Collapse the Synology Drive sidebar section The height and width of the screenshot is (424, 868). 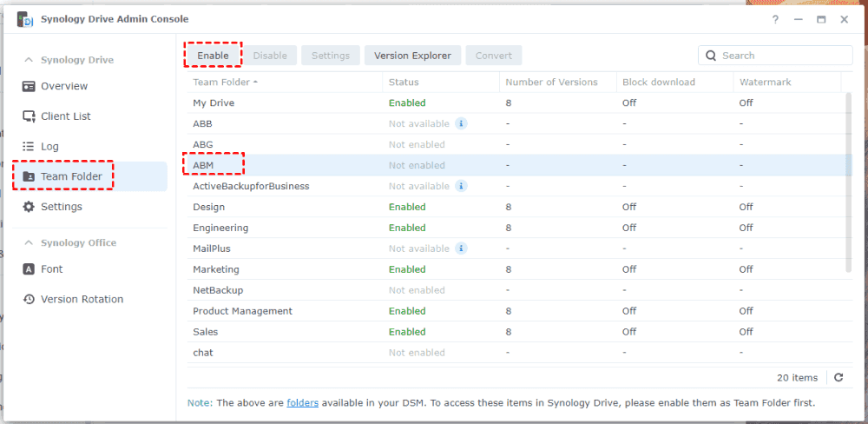tap(29, 60)
